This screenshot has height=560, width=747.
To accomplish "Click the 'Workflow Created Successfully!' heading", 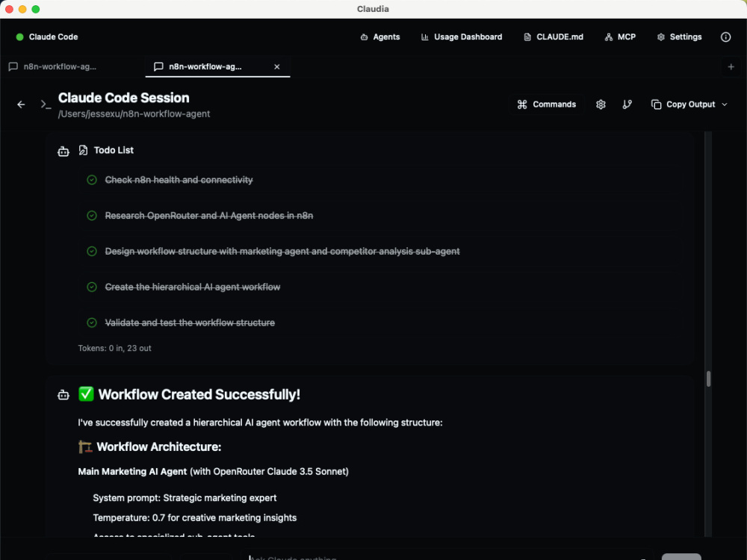I will (x=199, y=394).
